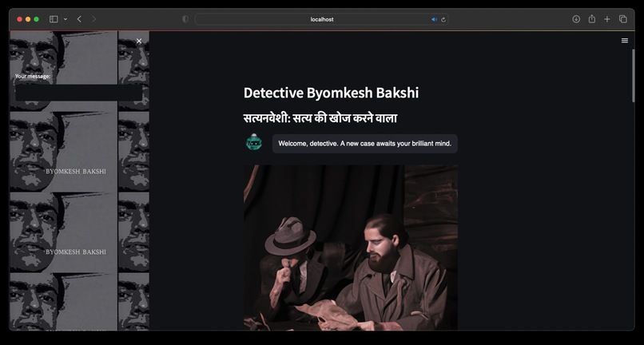
Task: Show Safari downloads icon
Action: pos(576,19)
